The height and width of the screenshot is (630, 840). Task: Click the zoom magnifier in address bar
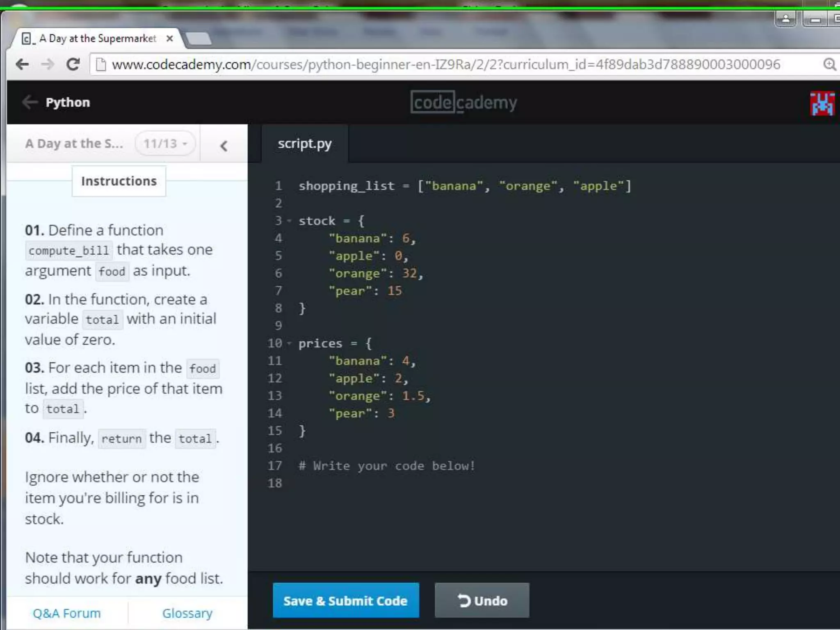point(829,64)
